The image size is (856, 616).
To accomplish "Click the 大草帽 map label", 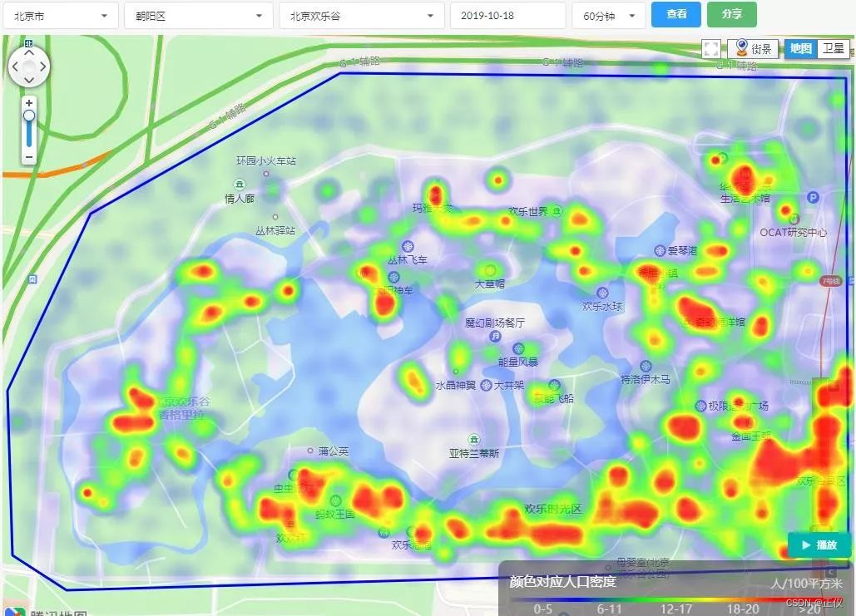I will 490,283.
